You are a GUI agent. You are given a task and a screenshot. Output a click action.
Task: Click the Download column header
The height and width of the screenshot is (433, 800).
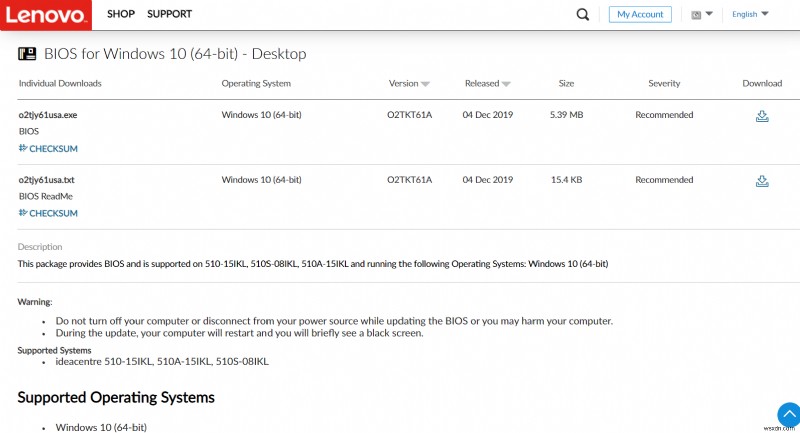coord(762,83)
